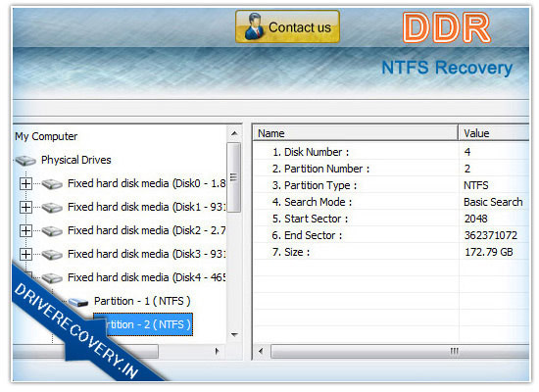
Task: Select Fixed hard disk media Disk0 entry
Action: coord(146,183)
